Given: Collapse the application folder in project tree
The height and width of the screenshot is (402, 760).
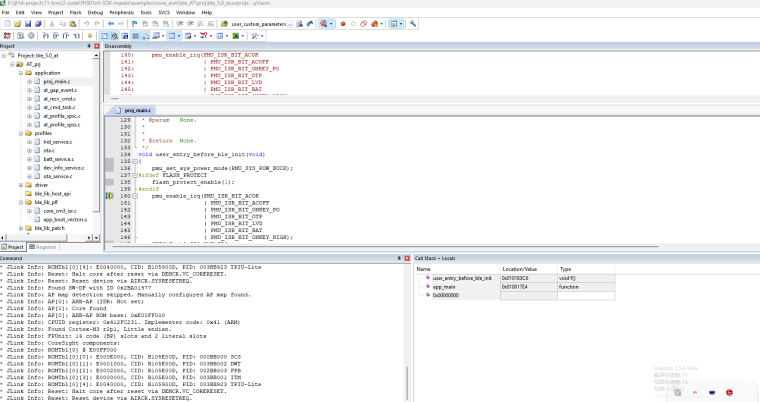Looking at the screenshot, I should 22,72.
